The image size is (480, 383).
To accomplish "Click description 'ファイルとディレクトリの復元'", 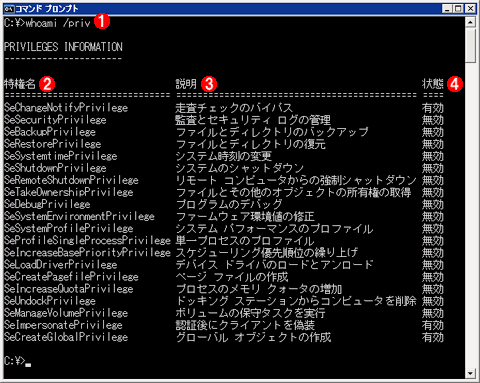I will (x=251, y=144).
